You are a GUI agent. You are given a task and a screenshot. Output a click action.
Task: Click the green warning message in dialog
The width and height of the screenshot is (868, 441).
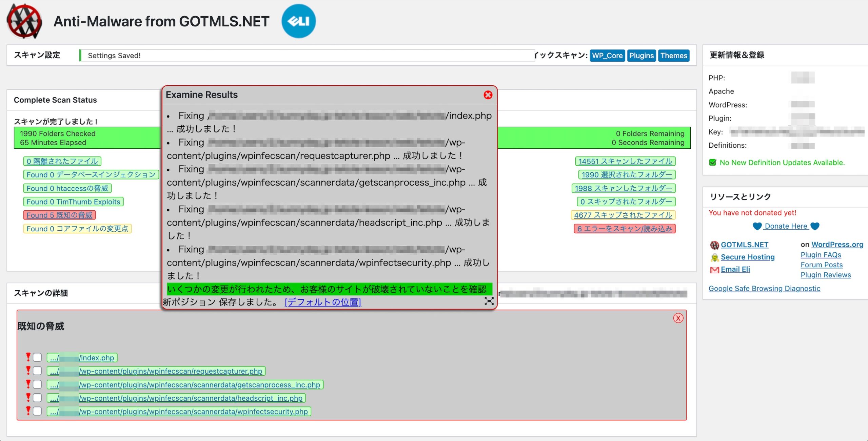pyautogui.click(x=329, y=289)
